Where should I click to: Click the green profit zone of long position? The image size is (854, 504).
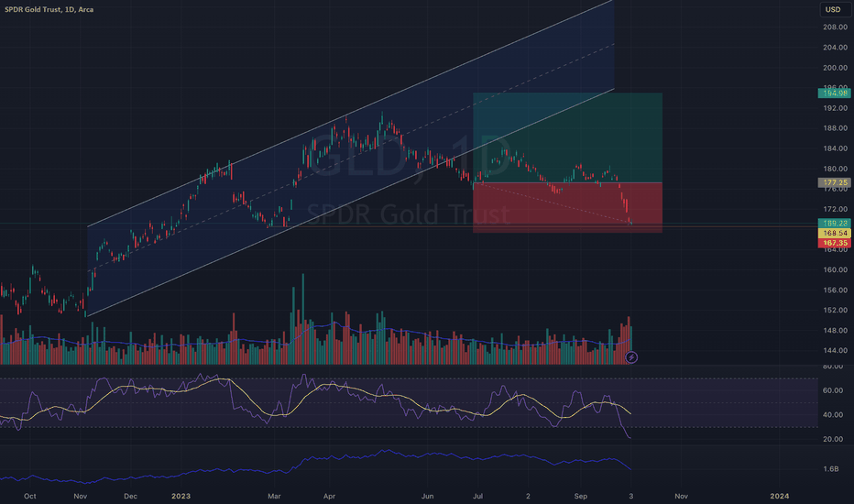(567, 137)
